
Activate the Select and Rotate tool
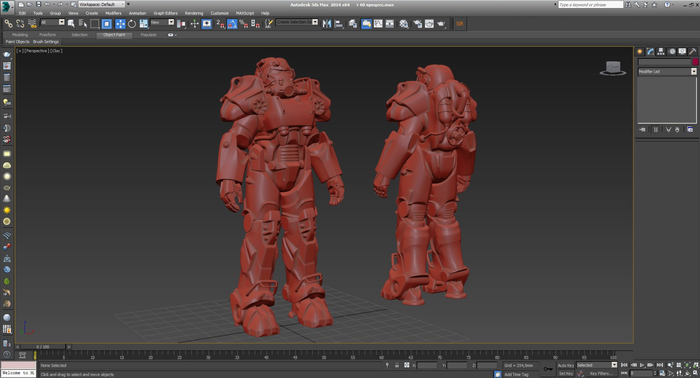(x=132, y=23)
